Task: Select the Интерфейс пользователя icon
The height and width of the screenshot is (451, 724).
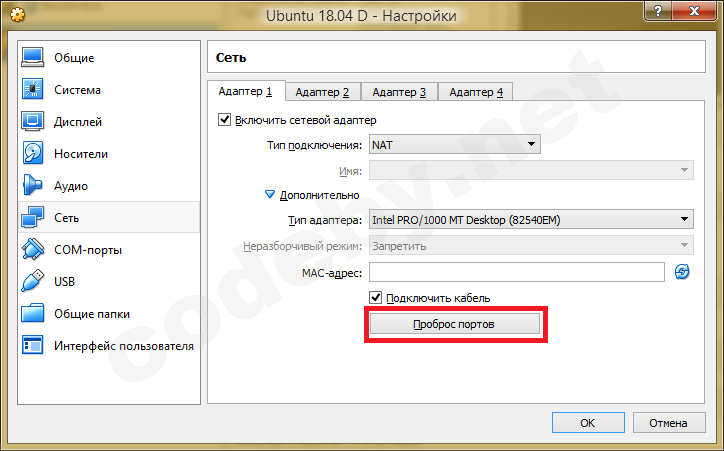Action: click(x=32, y=345)
